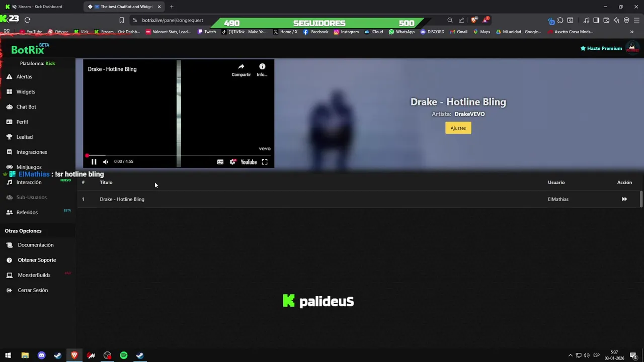Click the Drake - Hotline Bling queue row title
This screenshot has width=644, height=362.
coord(122,199)
